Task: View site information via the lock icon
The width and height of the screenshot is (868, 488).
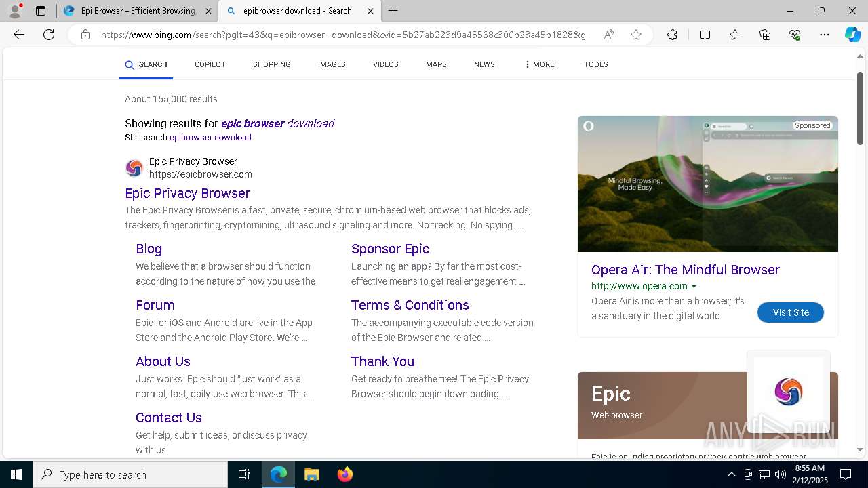Action: point(85,35)
